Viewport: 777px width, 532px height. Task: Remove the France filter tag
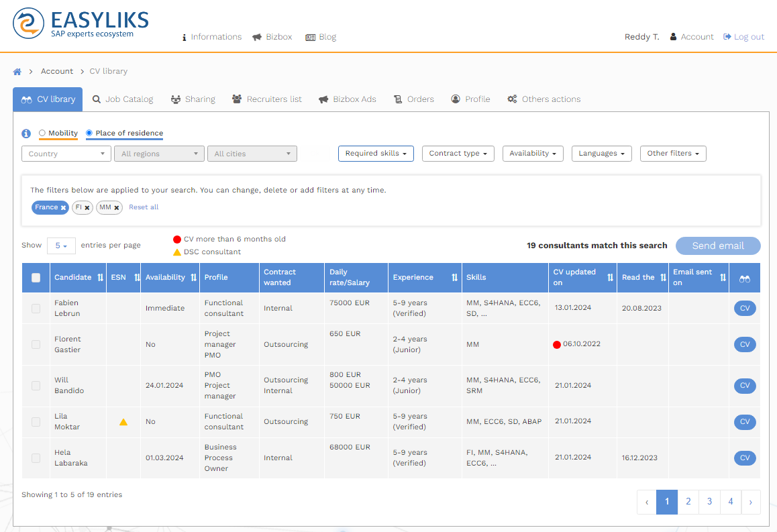[x=63, y=208]
